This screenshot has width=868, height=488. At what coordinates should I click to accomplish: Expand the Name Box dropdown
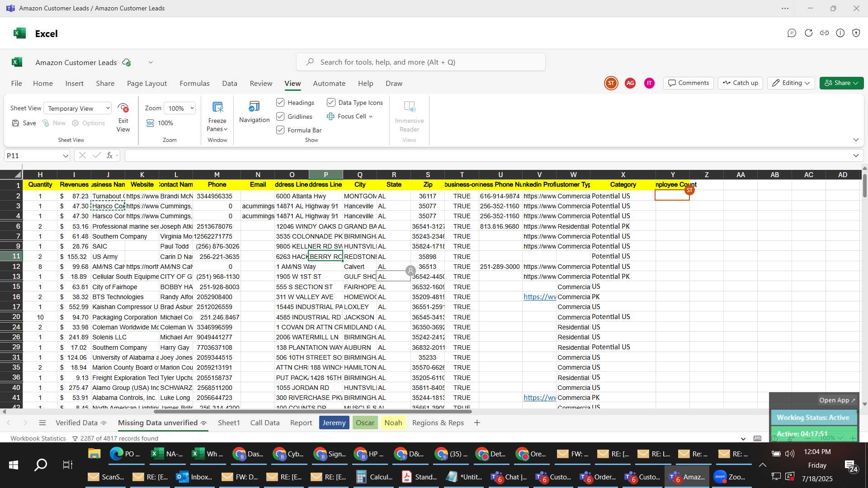coord(66,156)
